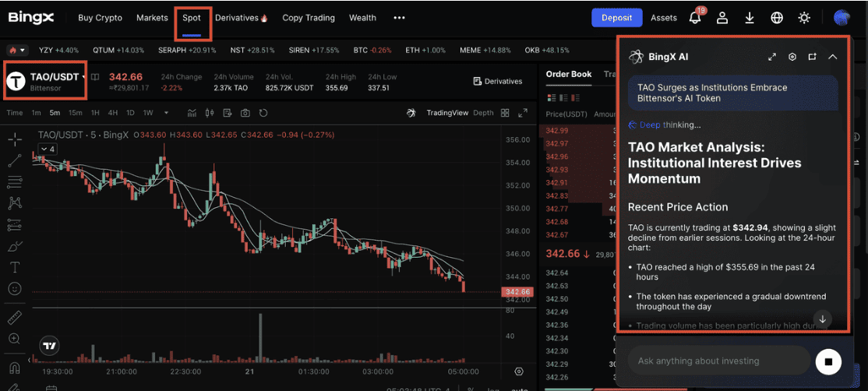The image size is (868, 391).
Task: Select the ruler measure tool
Action: 15,318
